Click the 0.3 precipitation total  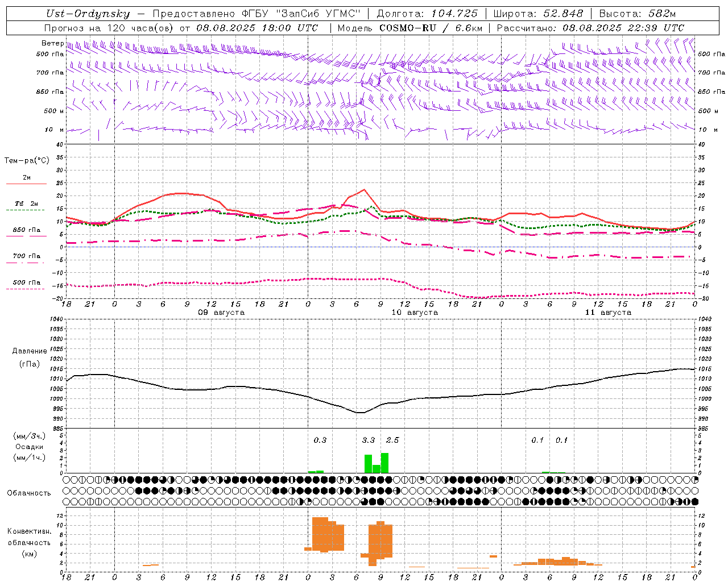tap(320, 440)
